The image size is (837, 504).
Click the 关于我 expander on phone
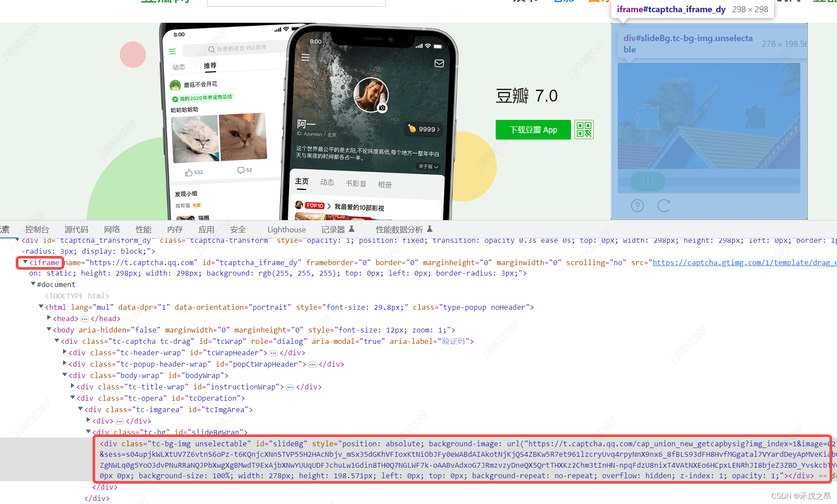pyautogui.click(x=428, y=166)
